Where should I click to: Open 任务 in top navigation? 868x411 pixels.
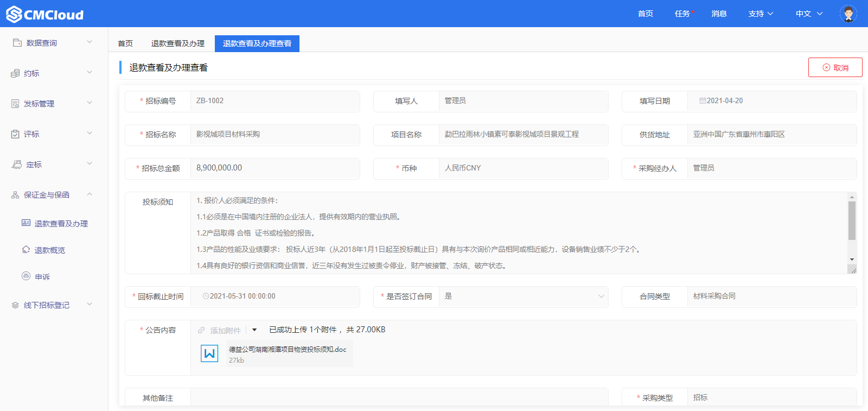[682, 14]
